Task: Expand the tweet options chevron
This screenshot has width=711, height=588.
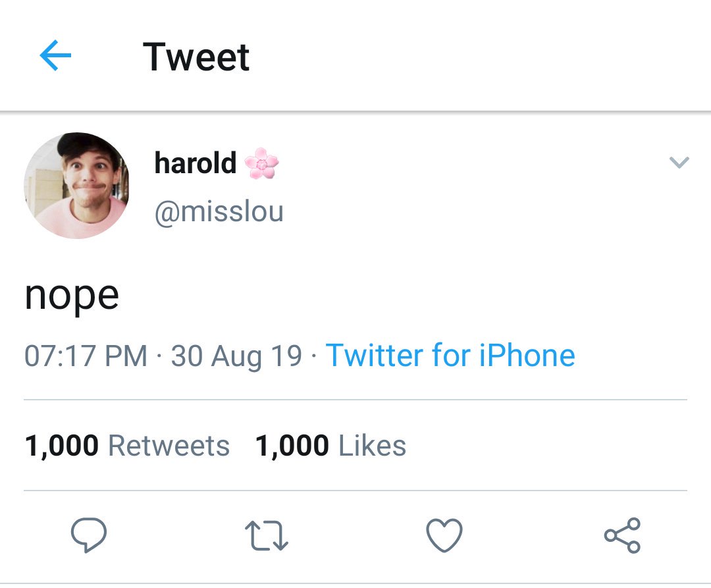Action: click(x=679, y=162)
